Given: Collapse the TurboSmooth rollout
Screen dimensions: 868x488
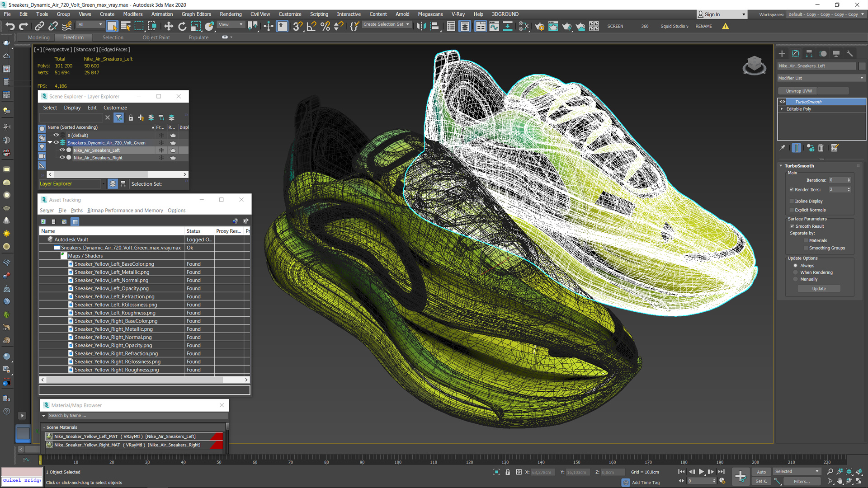Looking at the screenshot, I should click(781, 166).
